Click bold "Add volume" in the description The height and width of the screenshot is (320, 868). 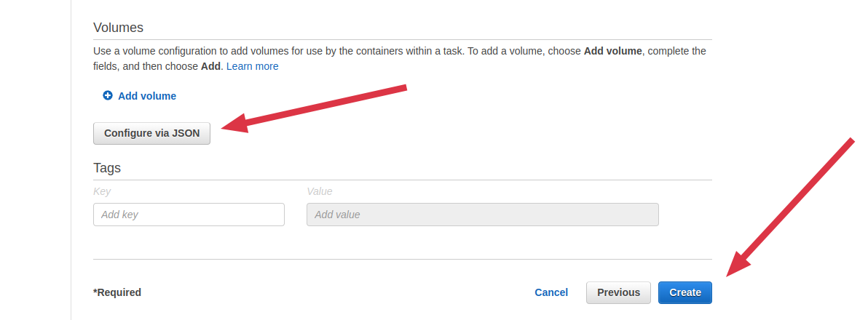point(614,51)
